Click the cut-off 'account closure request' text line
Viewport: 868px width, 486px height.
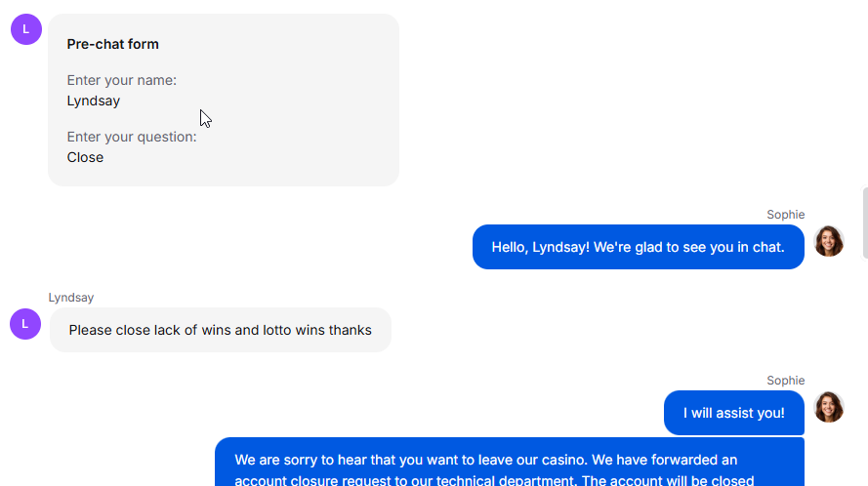point(494,480)
